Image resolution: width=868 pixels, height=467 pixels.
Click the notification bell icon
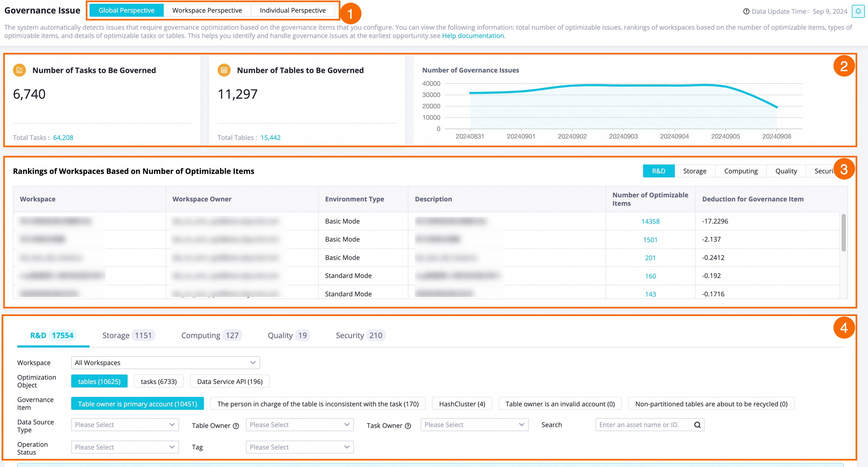point(858,11)
